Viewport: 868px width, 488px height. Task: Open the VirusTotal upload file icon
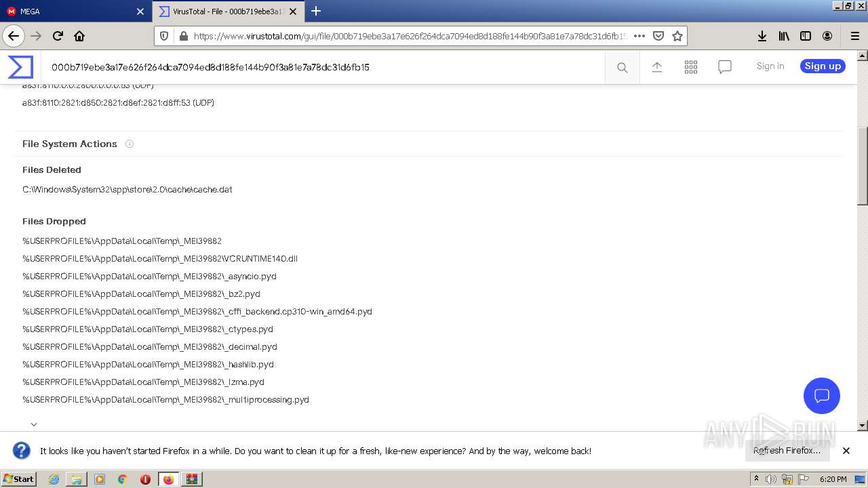tap(656, 66)
